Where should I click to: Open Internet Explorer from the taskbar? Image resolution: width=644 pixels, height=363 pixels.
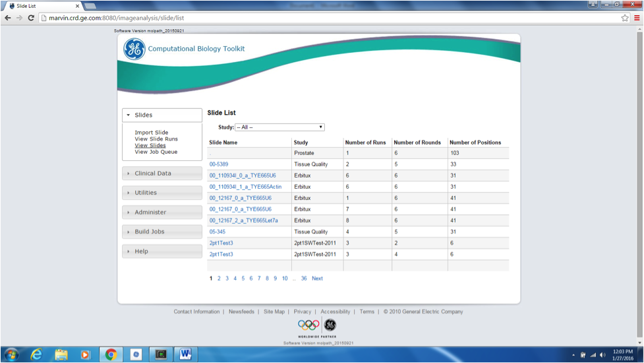tap(36, 354)
